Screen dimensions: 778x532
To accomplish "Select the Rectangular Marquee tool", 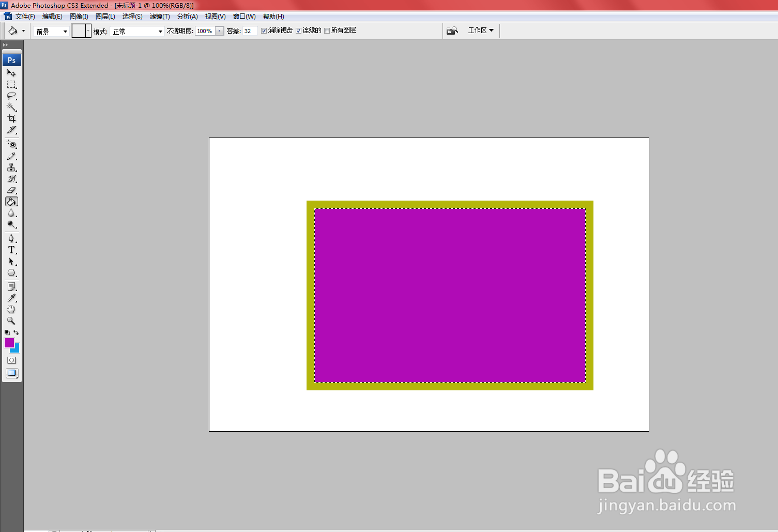I will click(x=11, y=84).
